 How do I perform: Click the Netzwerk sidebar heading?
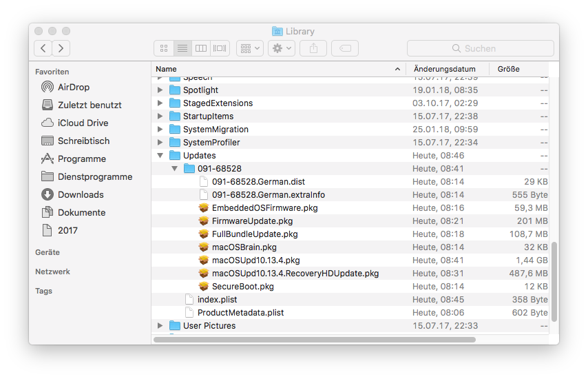click(x=52, y=272)
